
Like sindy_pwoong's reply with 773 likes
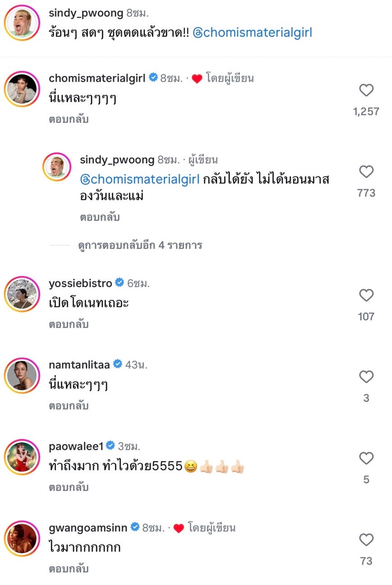(x=366, y=172)
